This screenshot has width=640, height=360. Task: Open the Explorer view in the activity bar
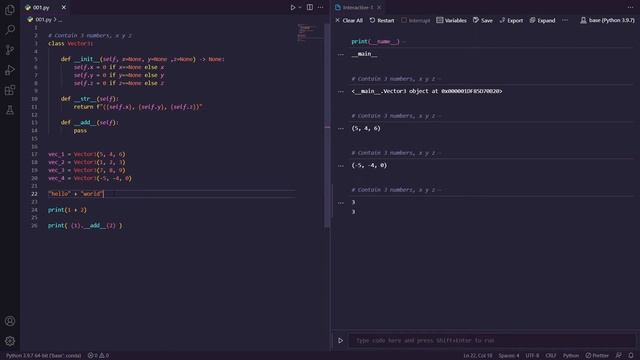click(10, 9)
